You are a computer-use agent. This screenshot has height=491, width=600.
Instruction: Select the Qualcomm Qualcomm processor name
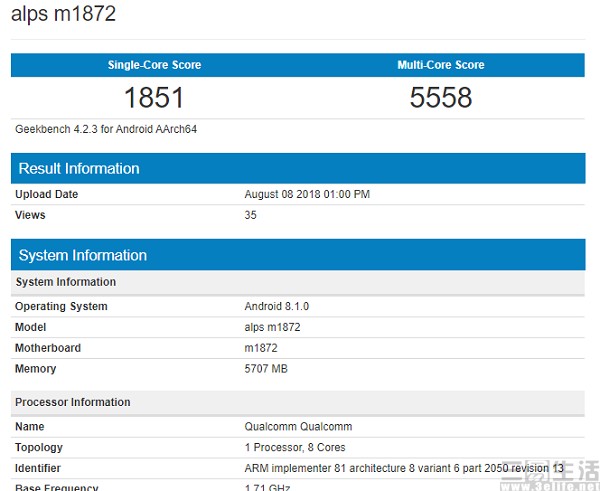[298, 427]
